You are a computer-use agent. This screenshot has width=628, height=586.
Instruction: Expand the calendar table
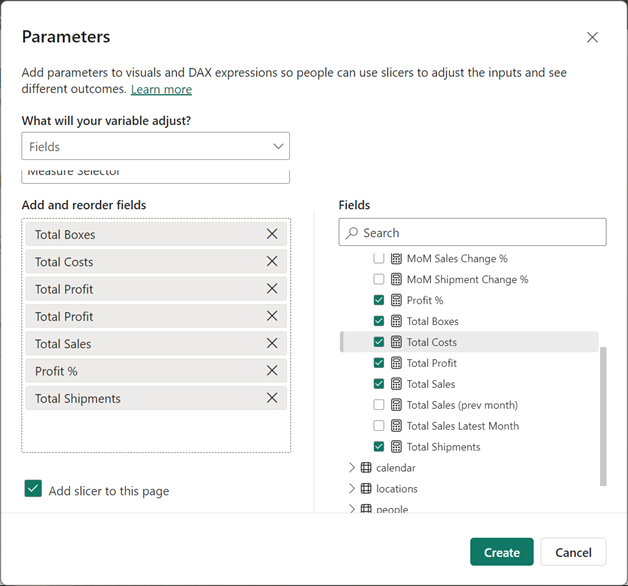pos(352,467)
